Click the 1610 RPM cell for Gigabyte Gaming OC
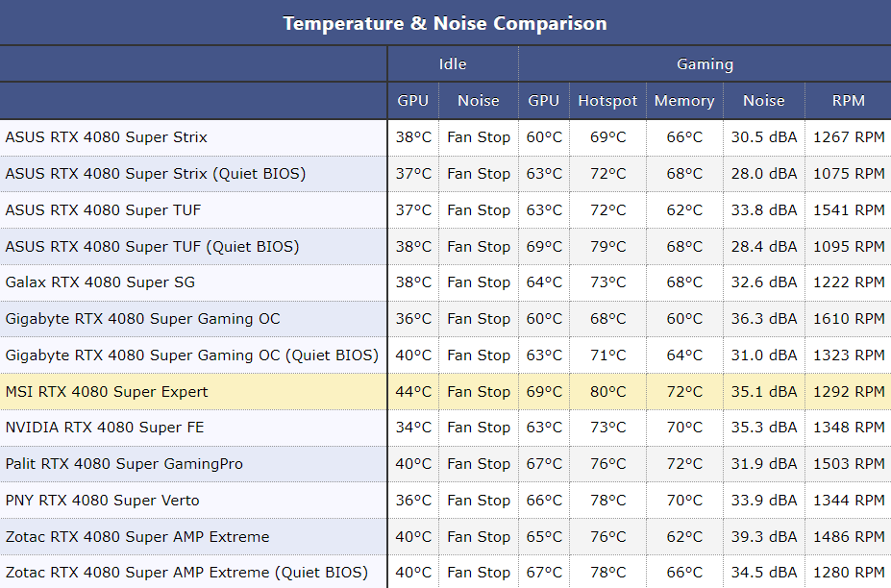Viewport: 891px width, 588px height. coord(849,319)
